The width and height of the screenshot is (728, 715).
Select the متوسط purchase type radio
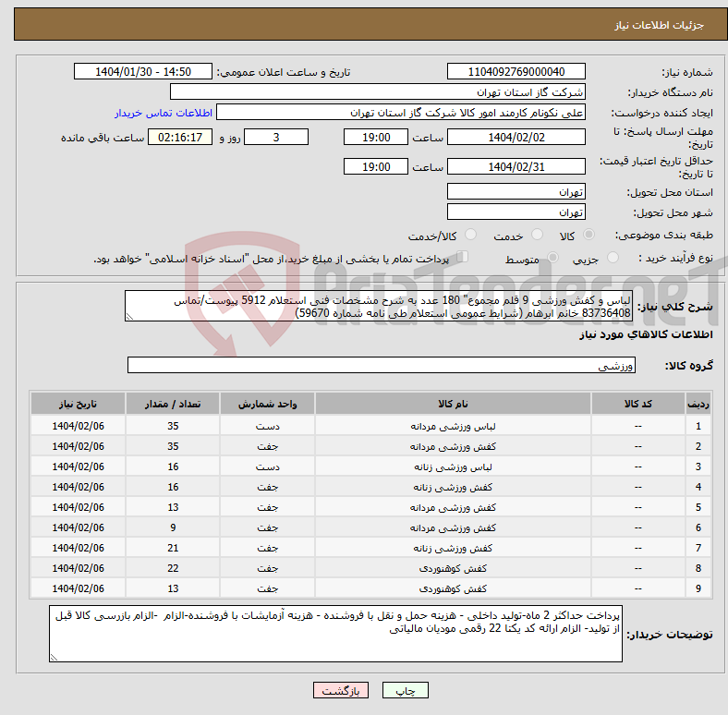pos(553,257)
